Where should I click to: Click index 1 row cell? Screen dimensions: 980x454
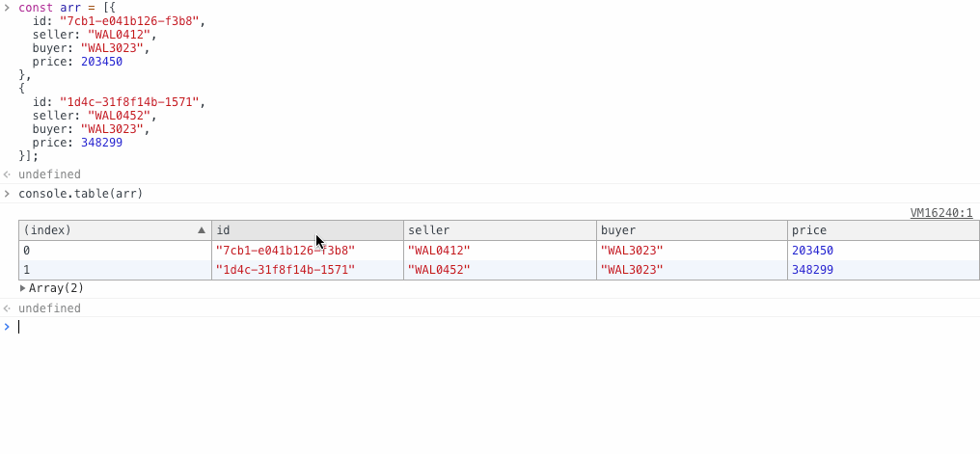115,270
